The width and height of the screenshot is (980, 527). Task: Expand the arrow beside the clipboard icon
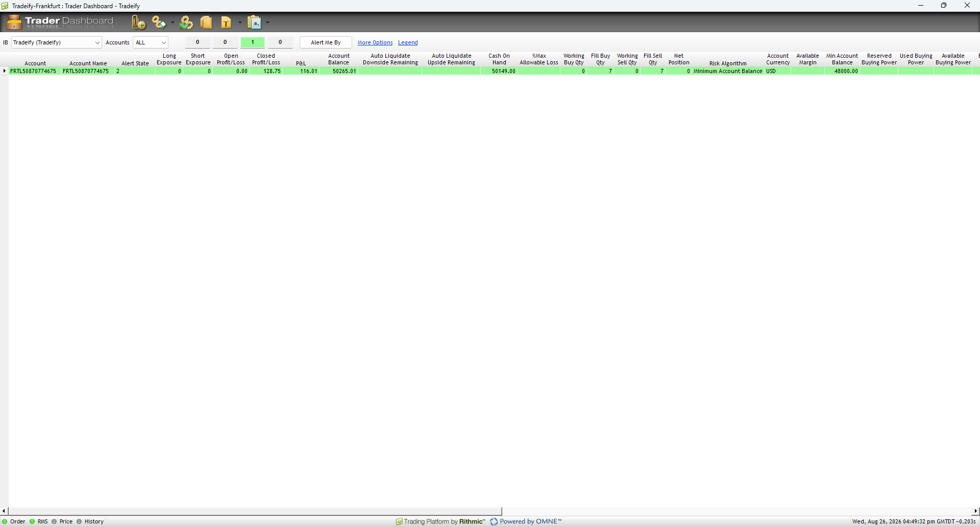267,22
